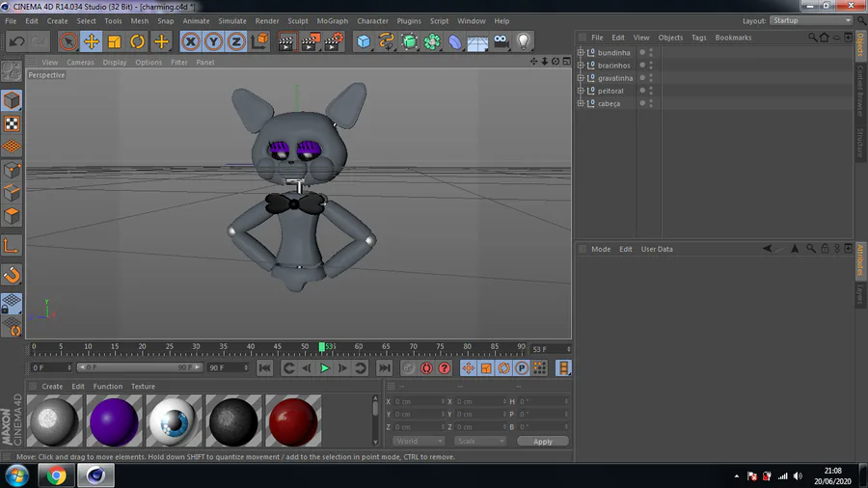Image resolution: width=868 pixels, height=488 pixels.
Task: Open Object Manager Tags menu
Action: 698,38
